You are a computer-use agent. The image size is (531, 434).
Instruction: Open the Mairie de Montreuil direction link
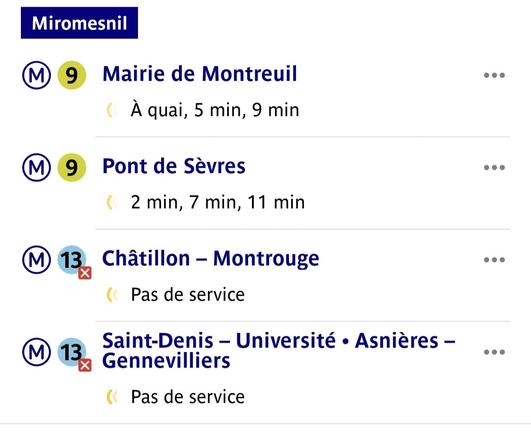click(199, 74)
